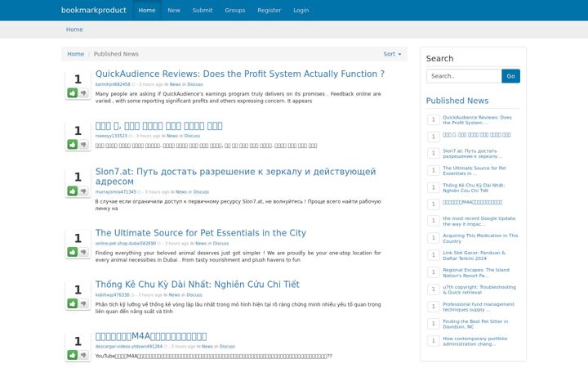Open sidebar link Regional Escapes: The Island Nation's Resort
This screenshot has width=588, height=368.
pos(476,272)
